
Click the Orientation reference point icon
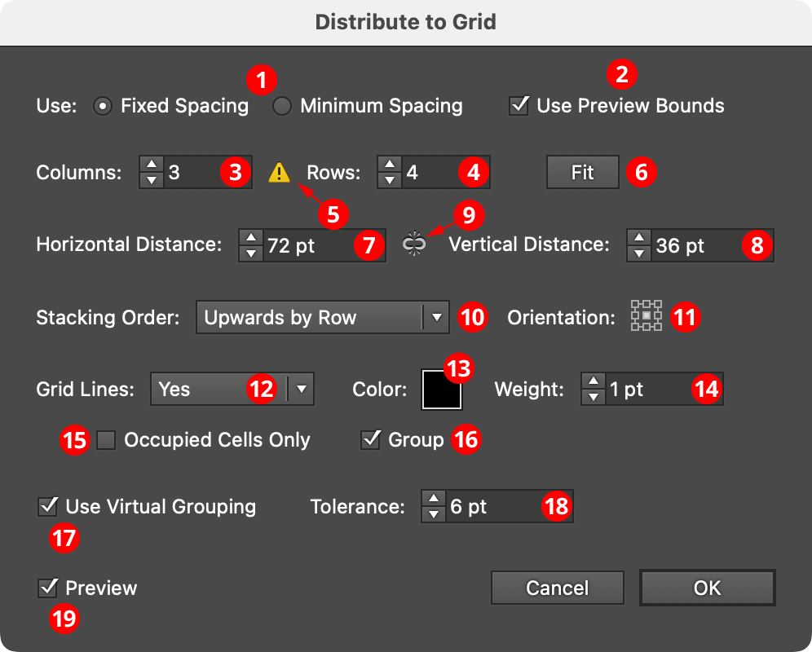coord(646,316)
